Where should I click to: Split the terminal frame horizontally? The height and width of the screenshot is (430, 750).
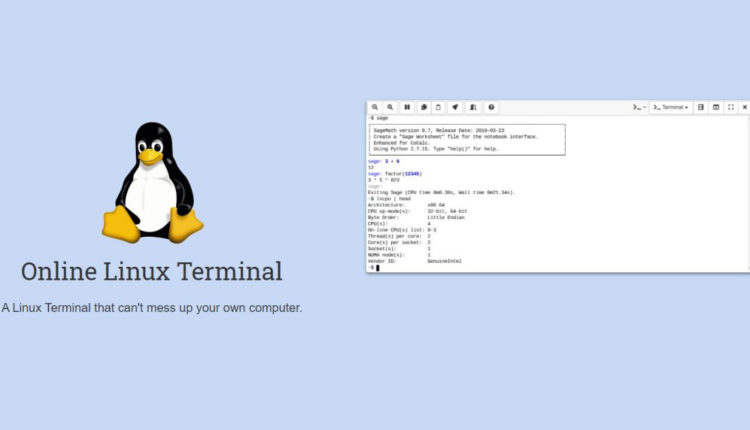tap(701, 107)
